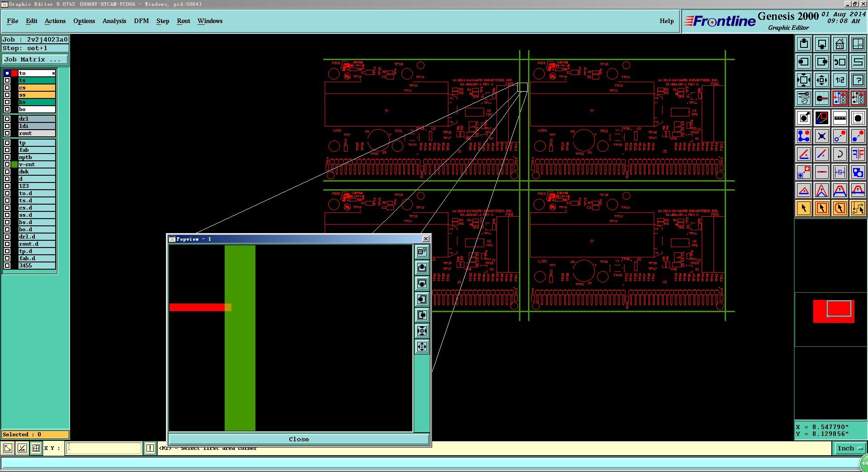Open the Rout menu
Screen dimensions: 868x472
pyautogui.click(x=184, y=21)
